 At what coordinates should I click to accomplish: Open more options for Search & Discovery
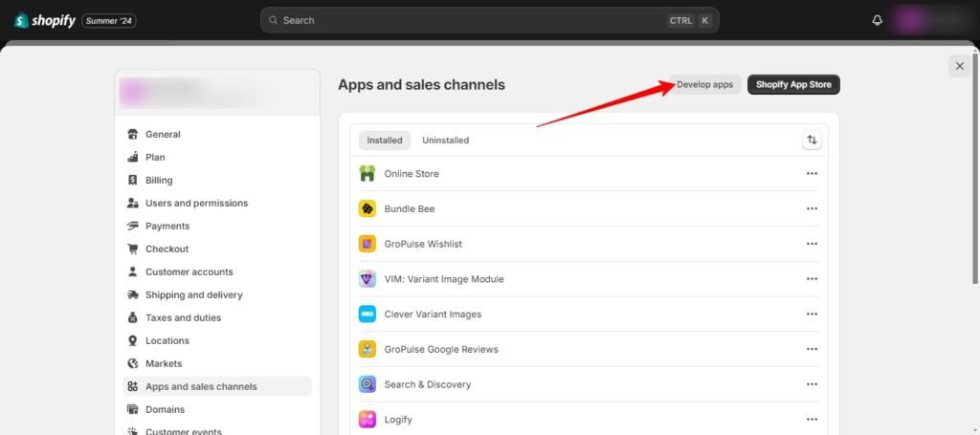[812, 384]
